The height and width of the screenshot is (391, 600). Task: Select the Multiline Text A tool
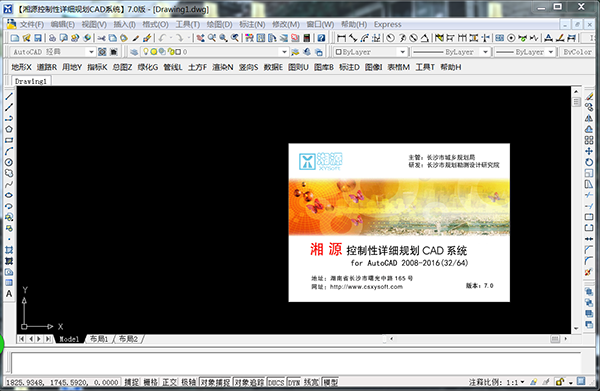pos(9,294)
